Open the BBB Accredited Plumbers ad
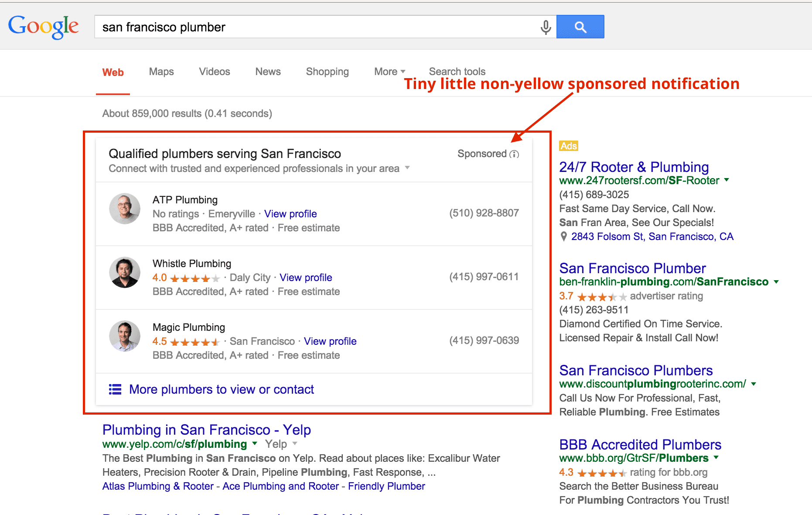Viewport: 812px width, 515px height. pos(640,444)
